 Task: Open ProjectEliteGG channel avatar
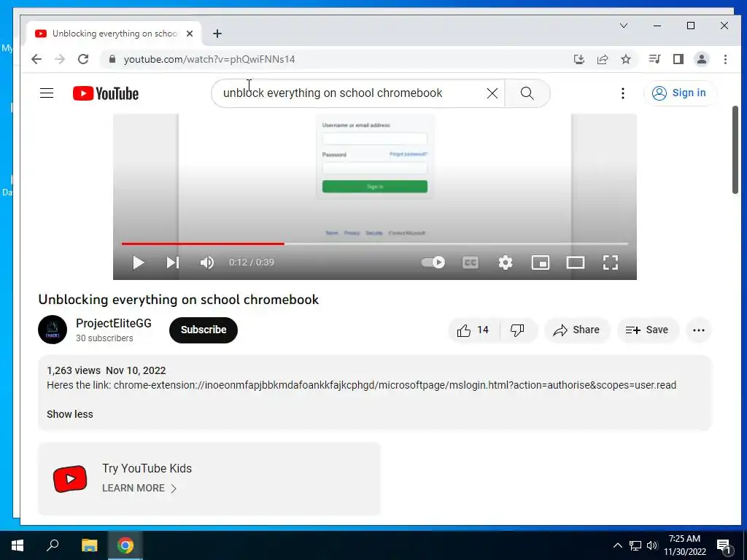(x=53, y=330)
